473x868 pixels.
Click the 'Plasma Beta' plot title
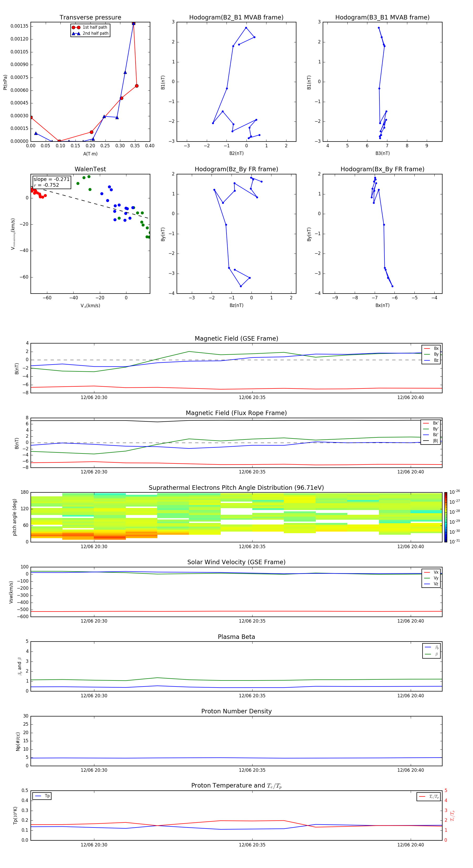236,637
